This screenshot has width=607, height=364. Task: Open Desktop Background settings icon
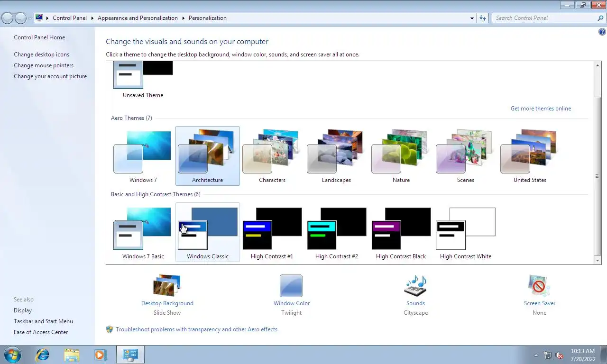pyautogui.click(x=167, y=285)
